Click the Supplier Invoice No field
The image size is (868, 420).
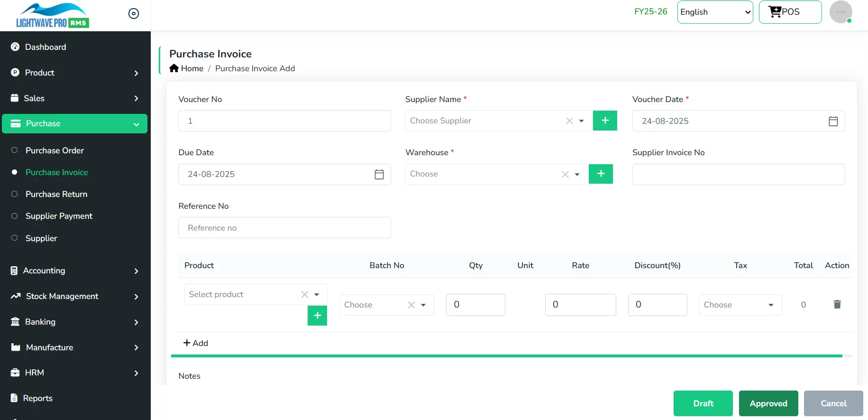click(738, 174)
